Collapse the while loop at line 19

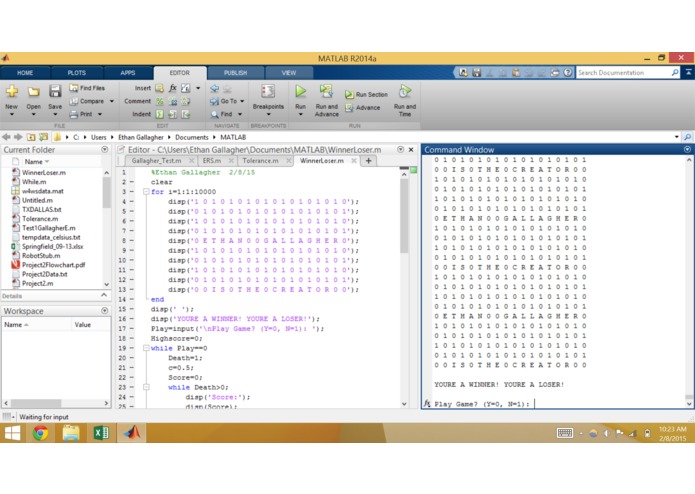(x=146, y=348)
